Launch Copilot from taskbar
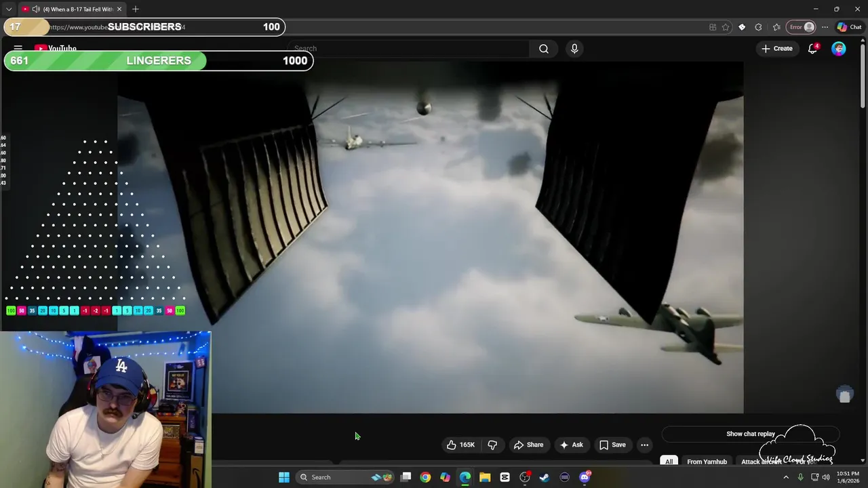 [445, 477]
